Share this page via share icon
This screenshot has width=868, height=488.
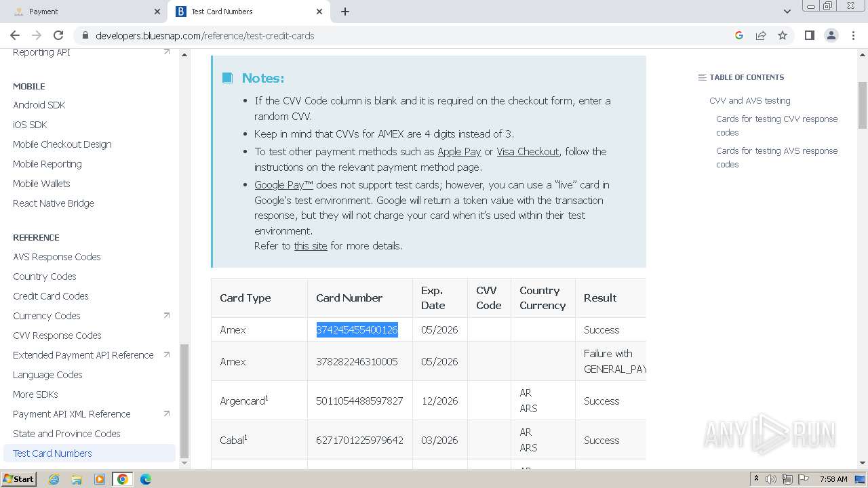point(761,35)
